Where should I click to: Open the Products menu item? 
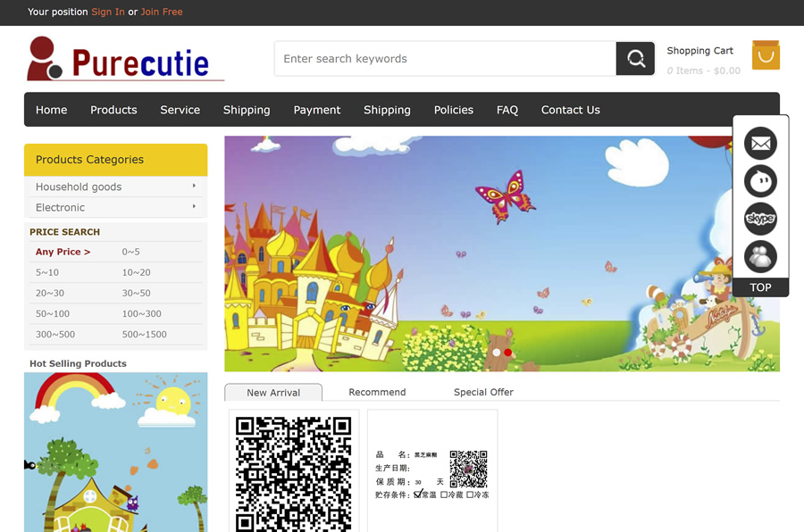(113, 110)
